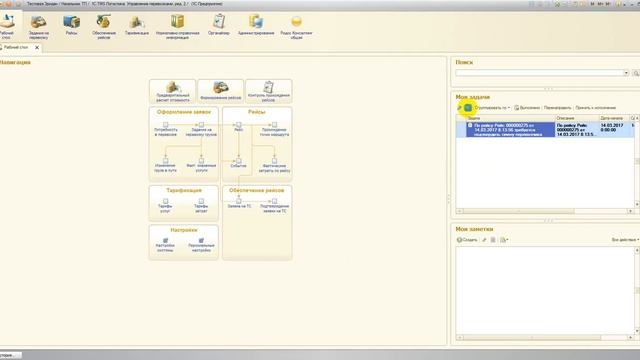Click the Мои заметки vertical scrollbar down arrow

[637, 331]
